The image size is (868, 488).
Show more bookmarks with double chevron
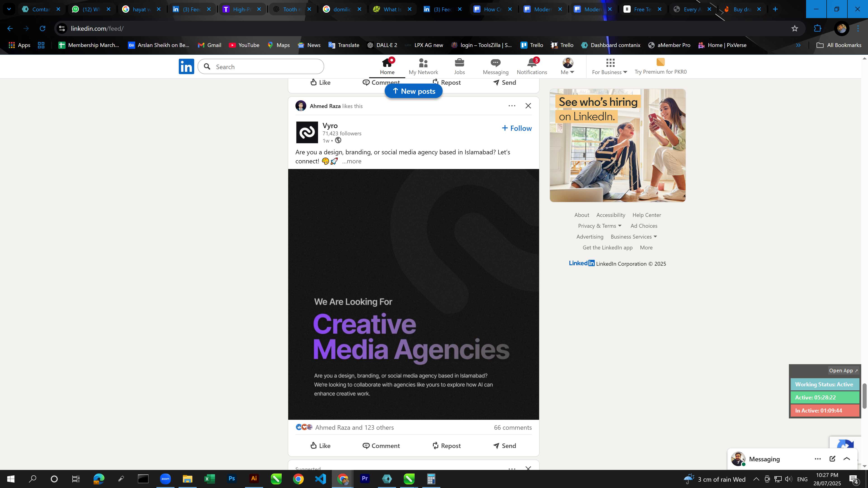(x=798, y=45)
